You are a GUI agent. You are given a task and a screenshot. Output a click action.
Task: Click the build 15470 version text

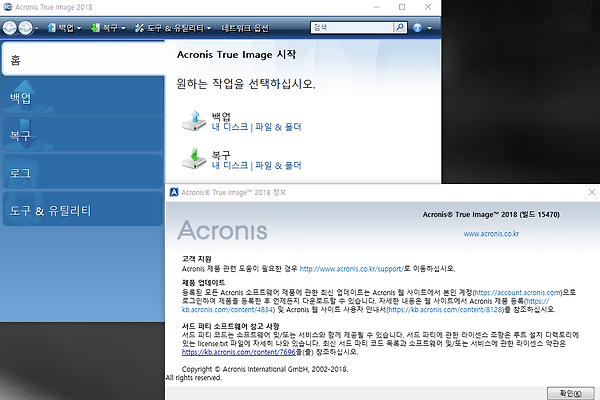[x=491, y=214]
